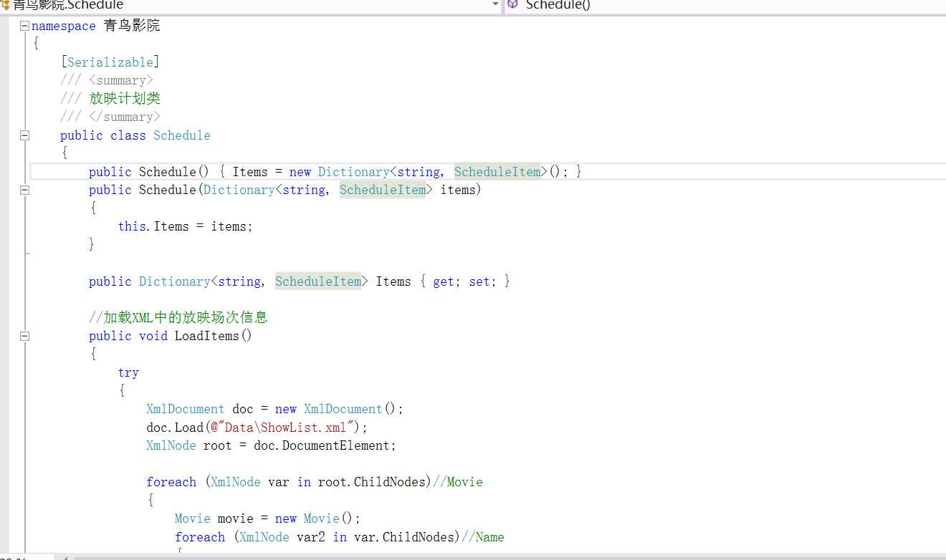The image size is (946, 560).
Task: Click the purple cube icon beside Schedule()
Action: [512, 4]
